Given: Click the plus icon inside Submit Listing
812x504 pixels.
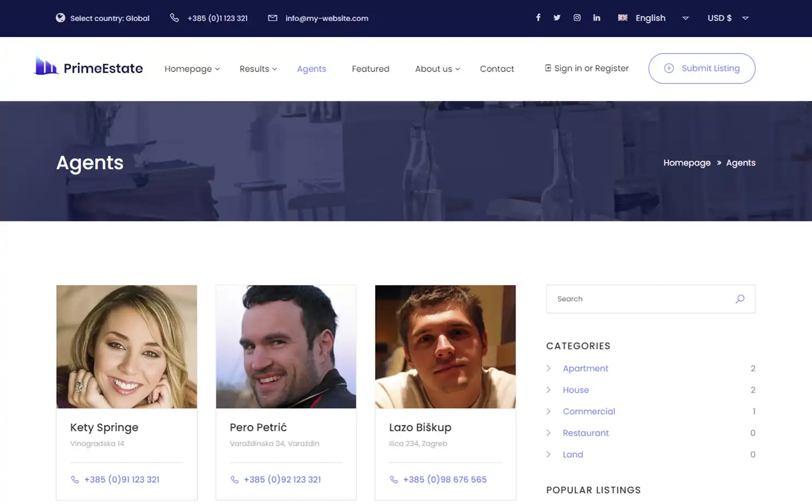Looking at the screenshot, I should click(668, 68).
